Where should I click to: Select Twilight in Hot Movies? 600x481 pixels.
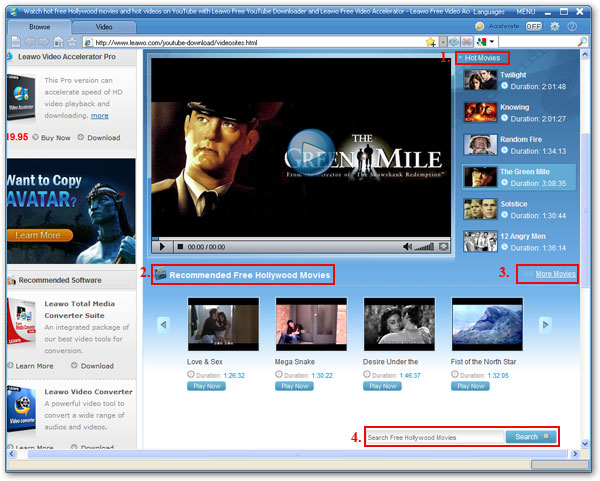click(x=519, y=80)
